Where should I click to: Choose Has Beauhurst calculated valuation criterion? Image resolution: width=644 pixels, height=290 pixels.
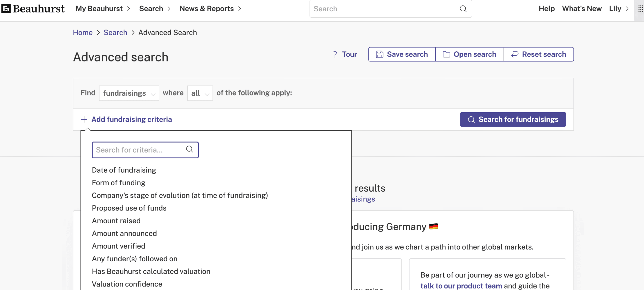pyautogui.click(x=151, y=271)
